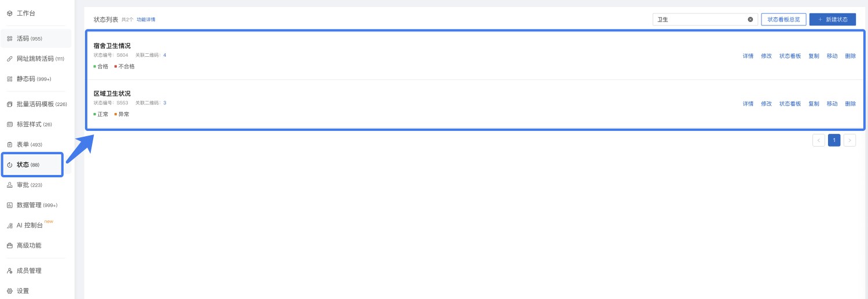The image size is (868, 299).
Task: Click the 工作台 workbench icon
Action: 9,13
